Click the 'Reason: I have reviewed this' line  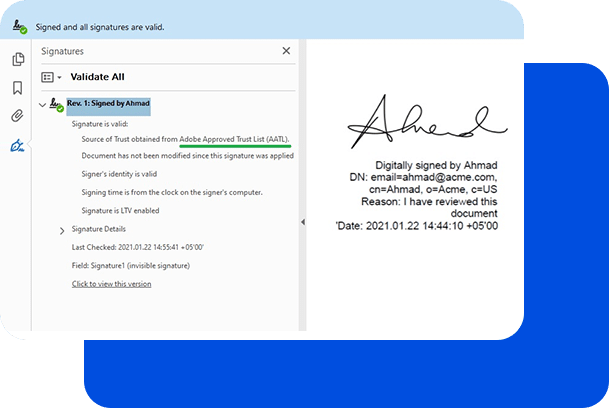click(x=429, y=202)
